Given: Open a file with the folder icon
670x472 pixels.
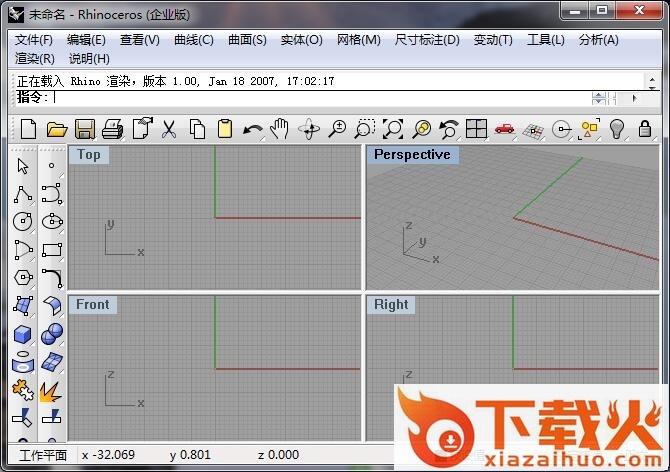Looking at the screenshot, I should point(57,129).
